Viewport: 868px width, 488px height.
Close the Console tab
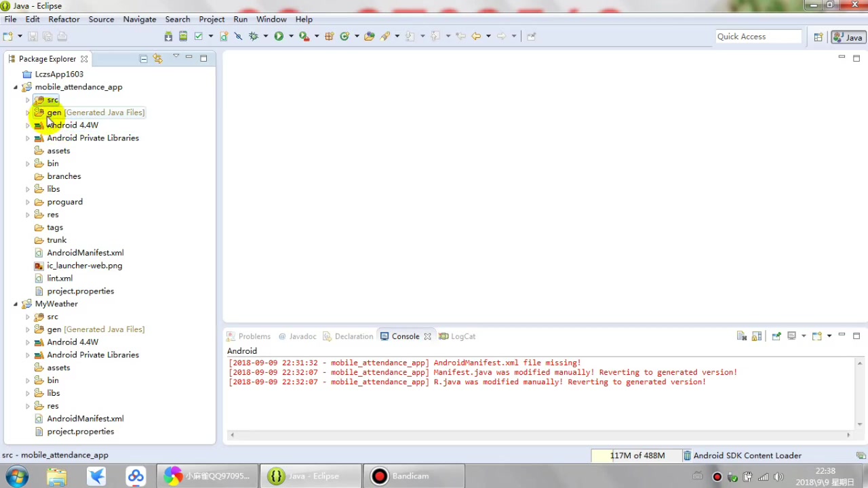427,336
